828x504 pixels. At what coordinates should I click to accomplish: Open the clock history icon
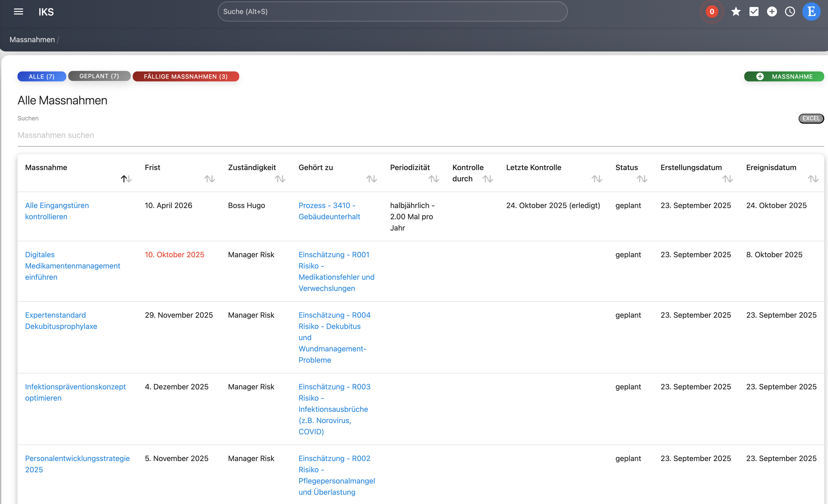point(790,12)
